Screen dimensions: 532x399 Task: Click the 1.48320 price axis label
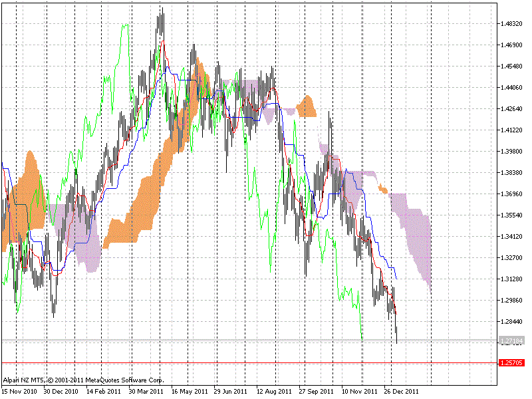point(513,24)
